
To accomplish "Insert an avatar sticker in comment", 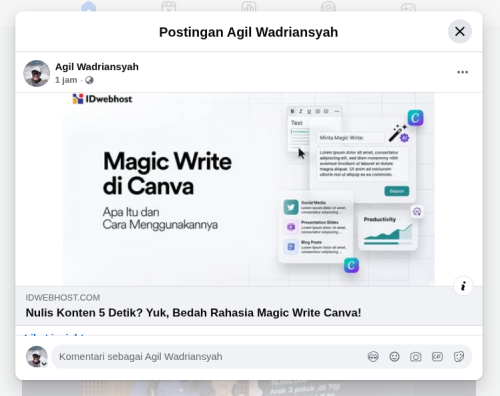I will tap(373, 357).
